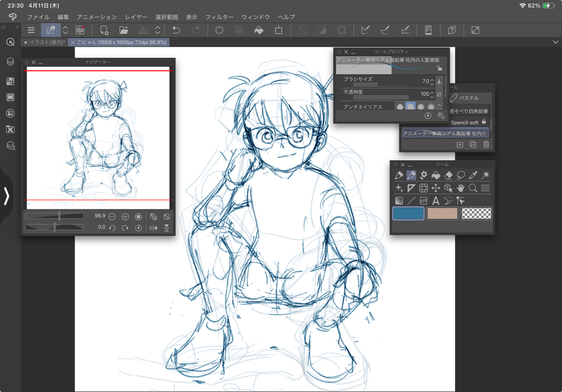Viewport: 562px width, 392px height.
Task: Select the Hand pan tool
Action: [461, 188]
